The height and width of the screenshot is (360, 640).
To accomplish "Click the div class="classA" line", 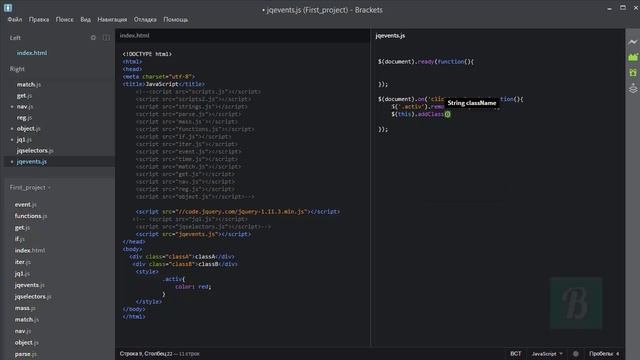I will pyautogui.click(x=182, y=257).
